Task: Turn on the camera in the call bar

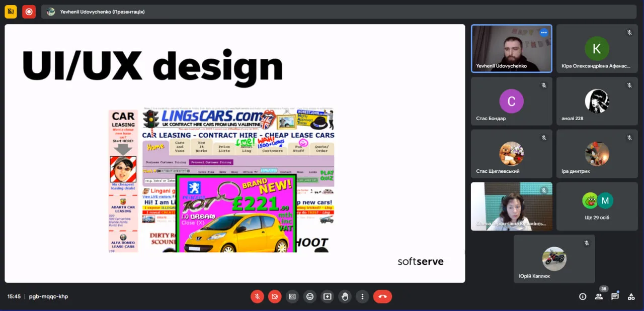Action: pos(275,296)
